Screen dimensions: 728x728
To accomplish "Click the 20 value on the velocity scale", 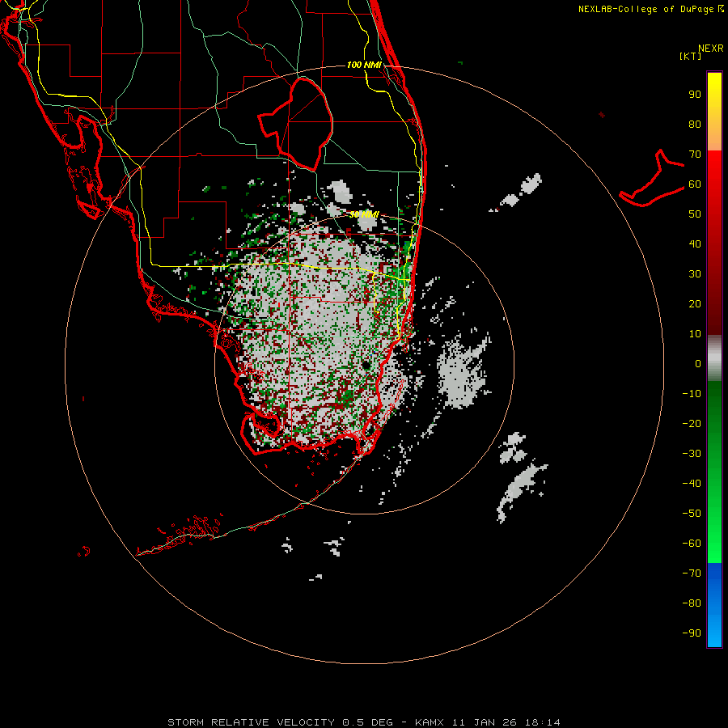I will (695, 303).
